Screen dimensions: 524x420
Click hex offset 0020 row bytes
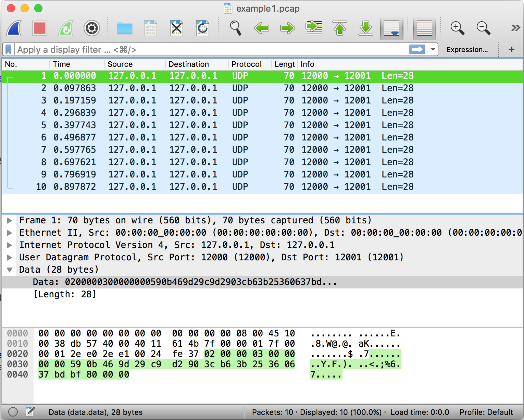166,354
